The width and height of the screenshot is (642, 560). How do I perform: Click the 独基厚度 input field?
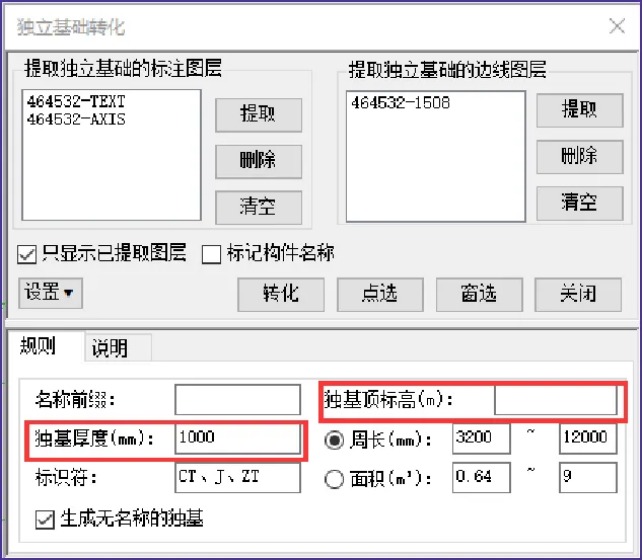(x=237, y=438)
